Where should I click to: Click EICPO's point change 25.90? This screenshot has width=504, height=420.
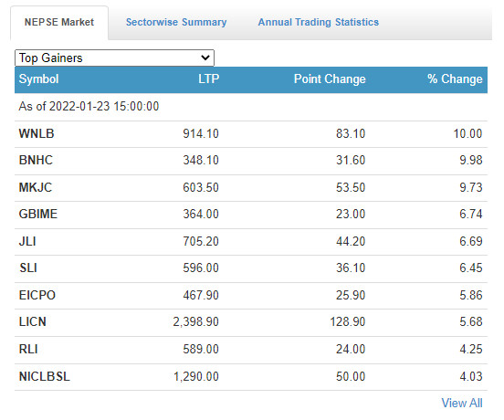[x=351, y=295]
